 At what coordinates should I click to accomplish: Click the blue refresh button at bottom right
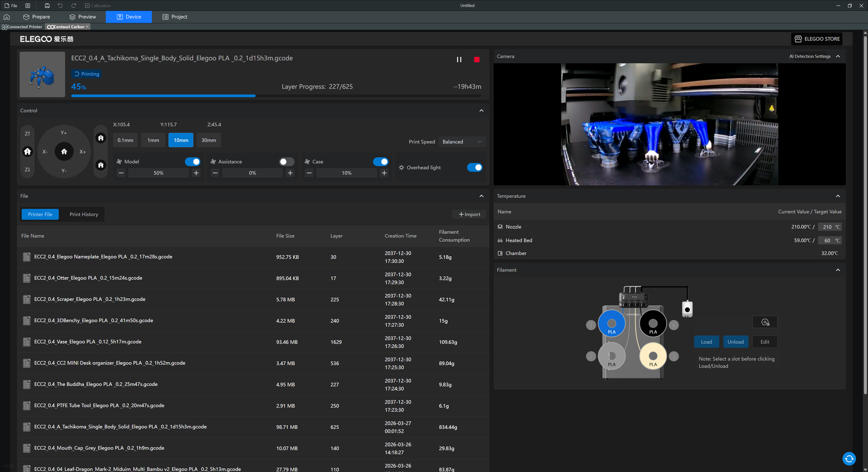849,459
